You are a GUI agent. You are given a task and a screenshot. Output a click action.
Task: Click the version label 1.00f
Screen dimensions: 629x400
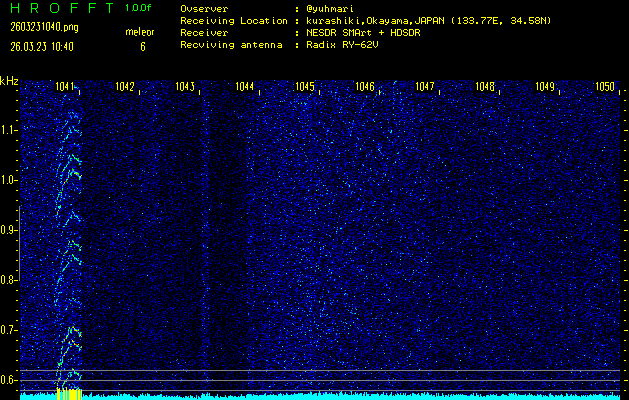[x=138, y=8]
